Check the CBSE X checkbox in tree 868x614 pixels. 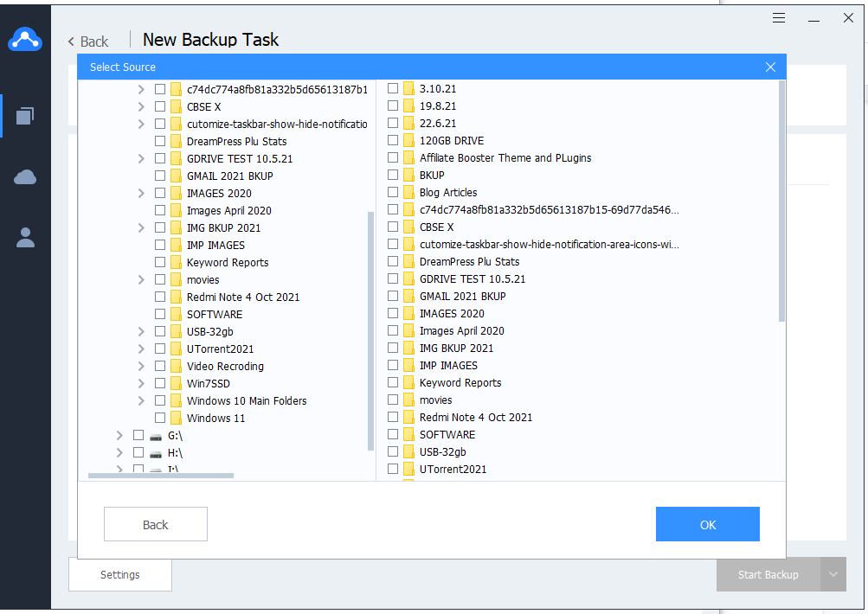tap(160, 107)
